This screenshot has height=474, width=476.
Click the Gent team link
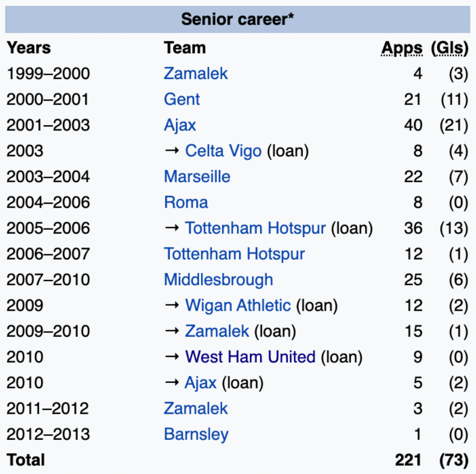[x=182, y=99]
